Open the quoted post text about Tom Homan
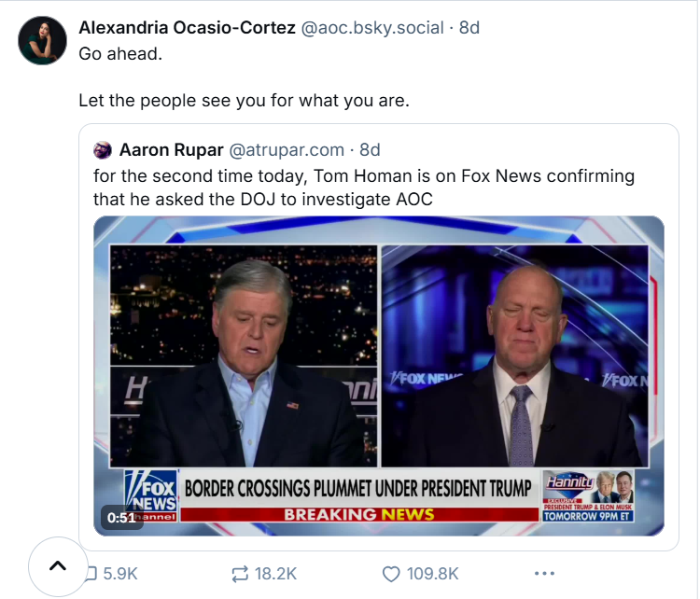The height and width of the screenshot is (599, 700). click(364, 188)
